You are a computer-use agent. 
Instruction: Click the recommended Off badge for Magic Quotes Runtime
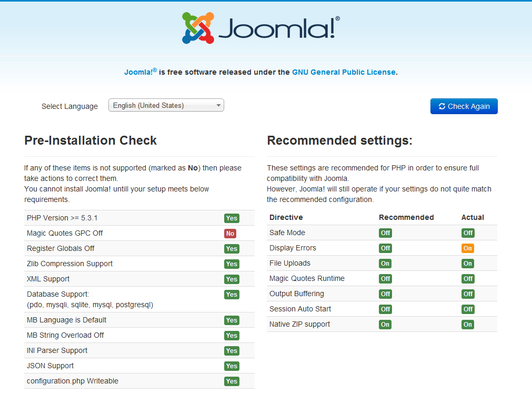[x=385, y=279]
